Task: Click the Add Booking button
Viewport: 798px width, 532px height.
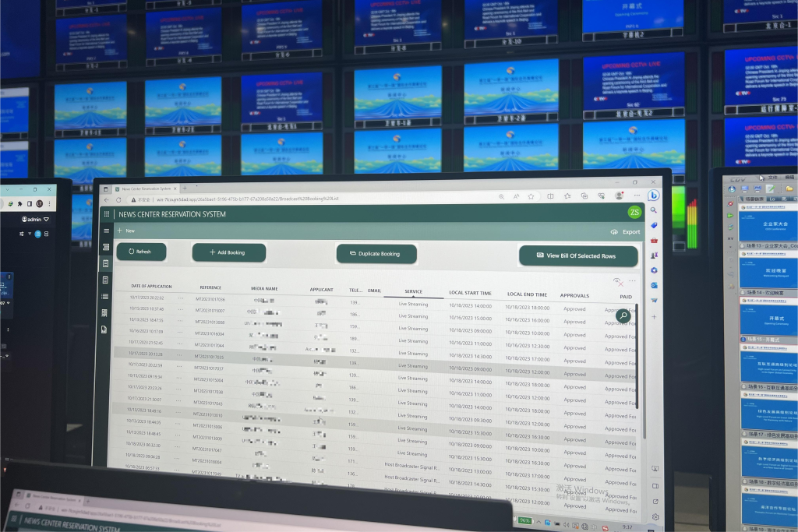Action: pos(228,252)
